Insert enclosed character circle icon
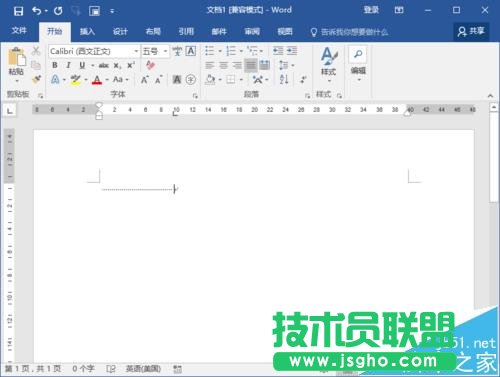The image size is (500, 377). 191,79
